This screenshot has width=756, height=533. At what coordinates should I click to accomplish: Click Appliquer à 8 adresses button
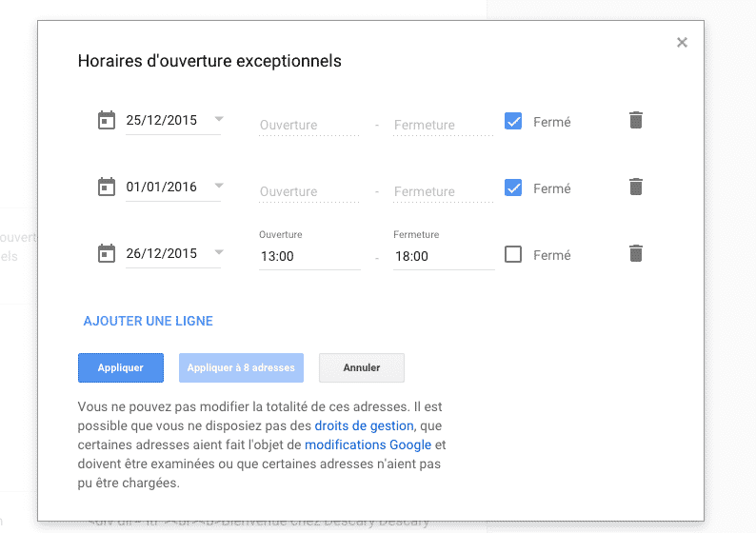241,367
